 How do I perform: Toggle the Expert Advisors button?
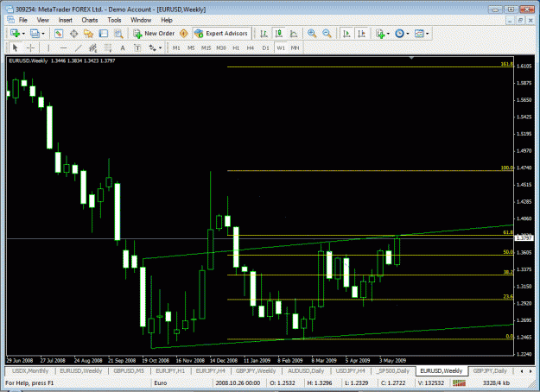221,34
